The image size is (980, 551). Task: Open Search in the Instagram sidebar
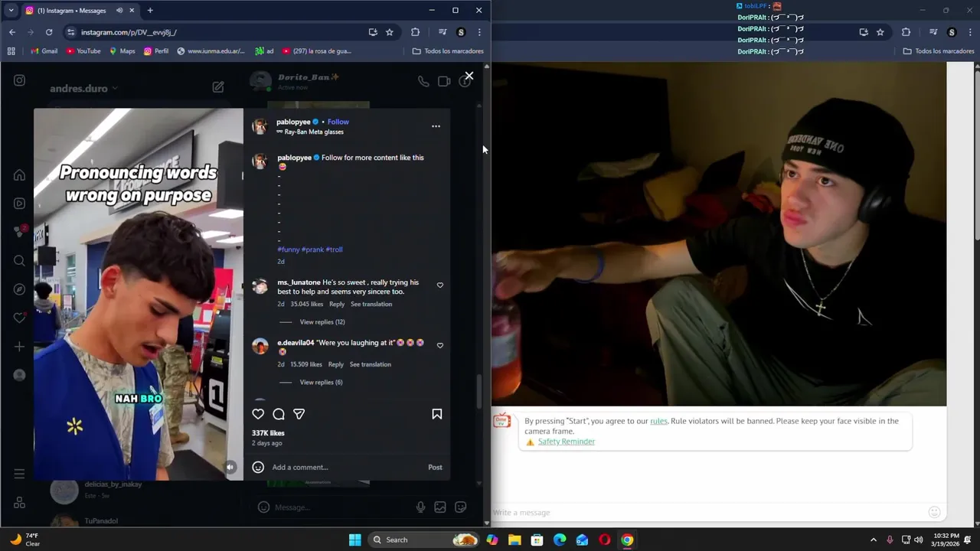[19, 261]
